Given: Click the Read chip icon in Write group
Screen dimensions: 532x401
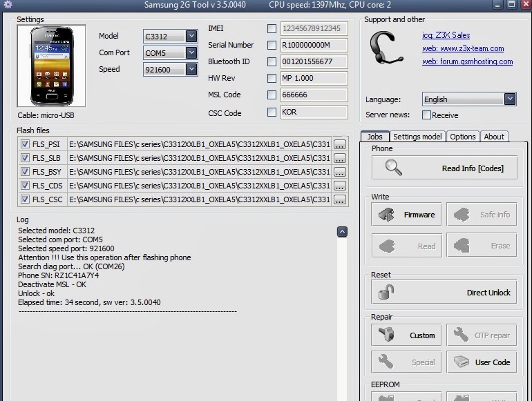Looking at the screenshot, I should (387, 246).
